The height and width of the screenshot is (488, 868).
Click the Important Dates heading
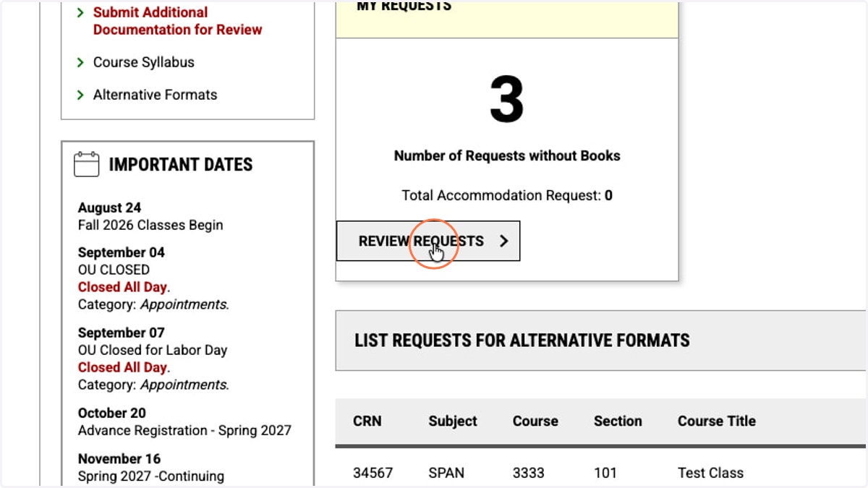[181, 165]
